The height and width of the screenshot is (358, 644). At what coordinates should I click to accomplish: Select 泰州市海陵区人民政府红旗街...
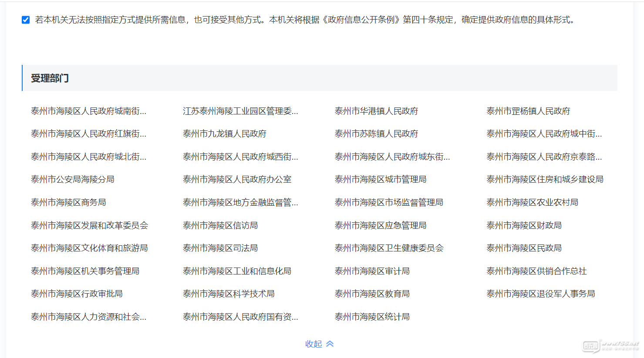(89, 134)
